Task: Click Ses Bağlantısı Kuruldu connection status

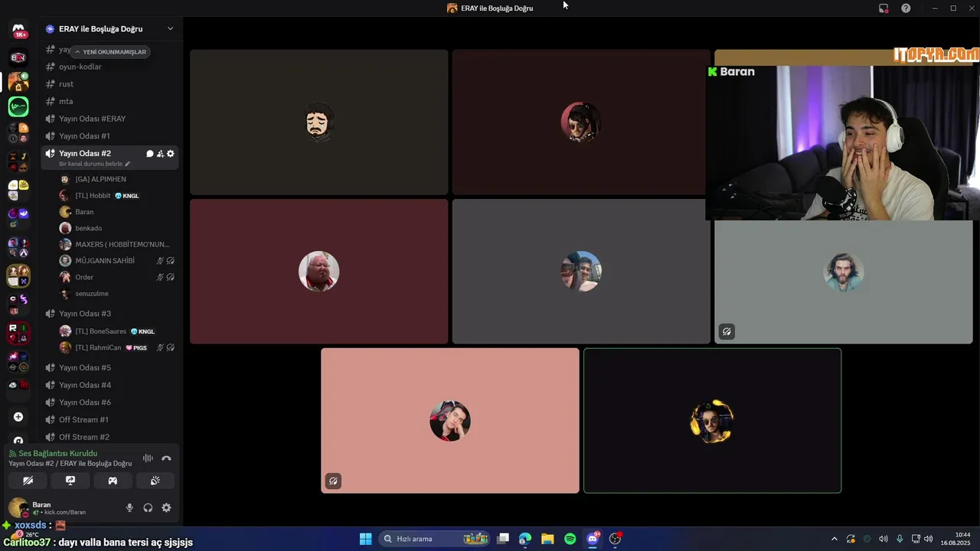Action: [x=57, y=454]
